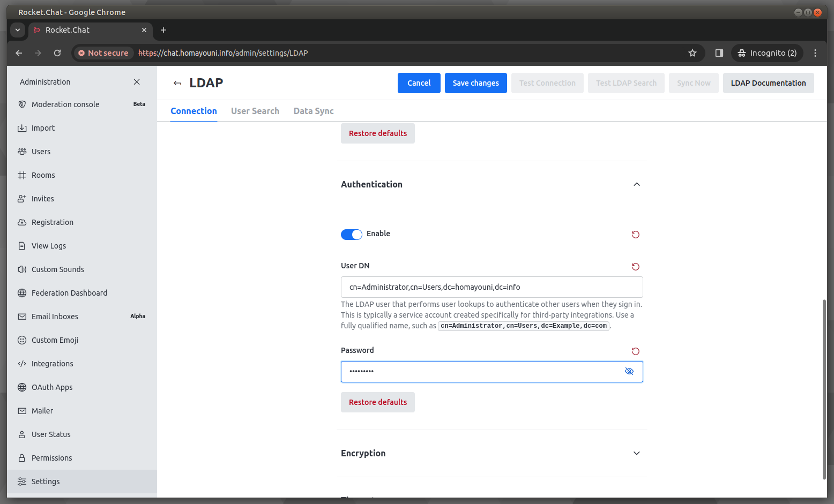Expand the Encryption section
834x504 pixels.
pos(637,453)
